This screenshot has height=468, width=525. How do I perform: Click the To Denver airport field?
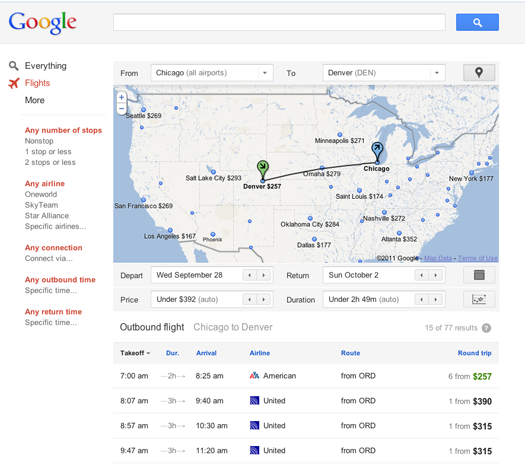[384, 73]
